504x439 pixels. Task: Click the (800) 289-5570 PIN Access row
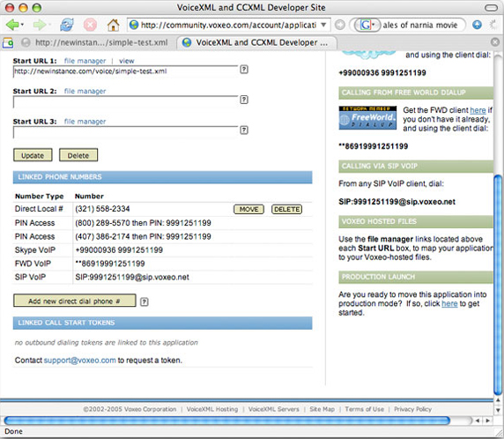163,223
